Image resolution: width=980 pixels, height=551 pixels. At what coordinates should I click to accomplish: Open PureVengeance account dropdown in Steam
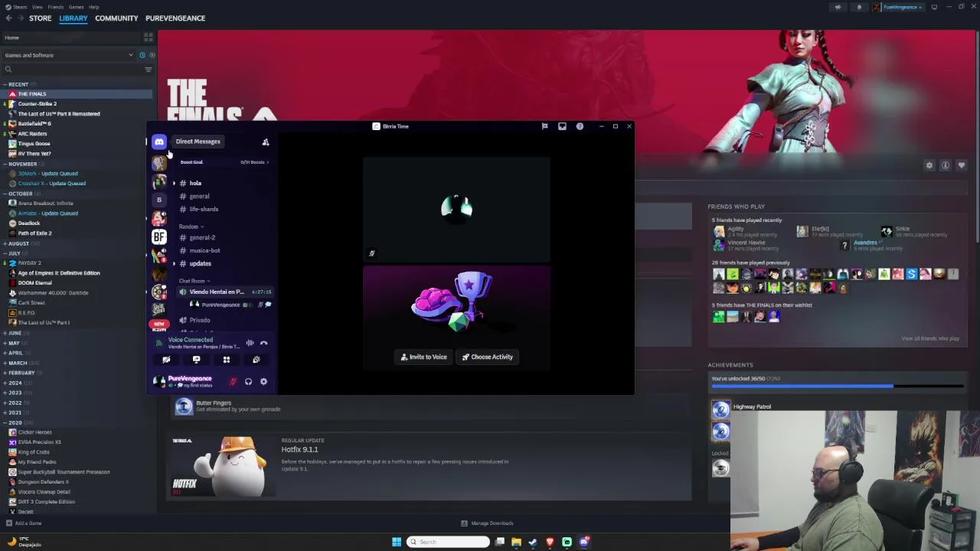(x=900, y=7)
